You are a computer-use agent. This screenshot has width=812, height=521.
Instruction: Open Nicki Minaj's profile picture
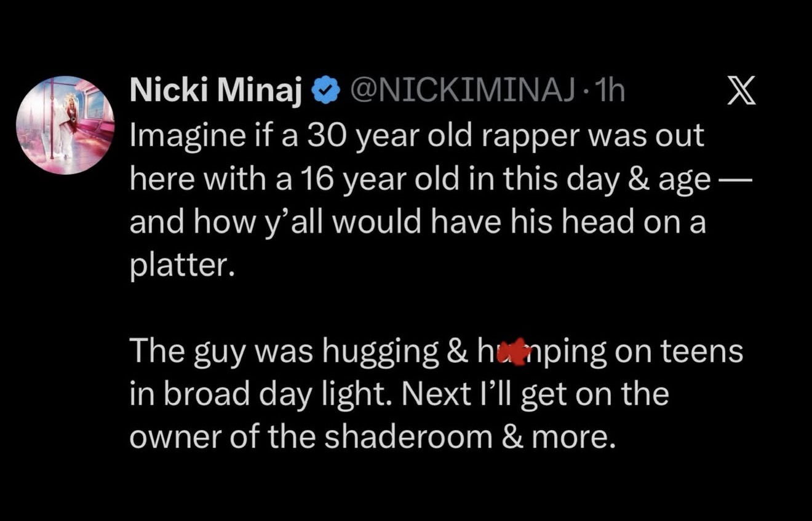click(x=66, y=125)
